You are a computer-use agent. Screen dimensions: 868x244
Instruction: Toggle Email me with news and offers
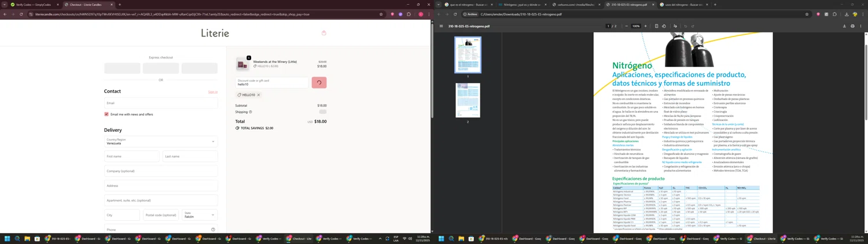coord(106,114)
